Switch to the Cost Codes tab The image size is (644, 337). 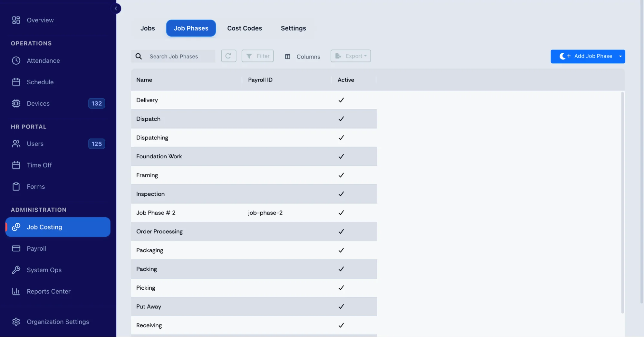245,28
